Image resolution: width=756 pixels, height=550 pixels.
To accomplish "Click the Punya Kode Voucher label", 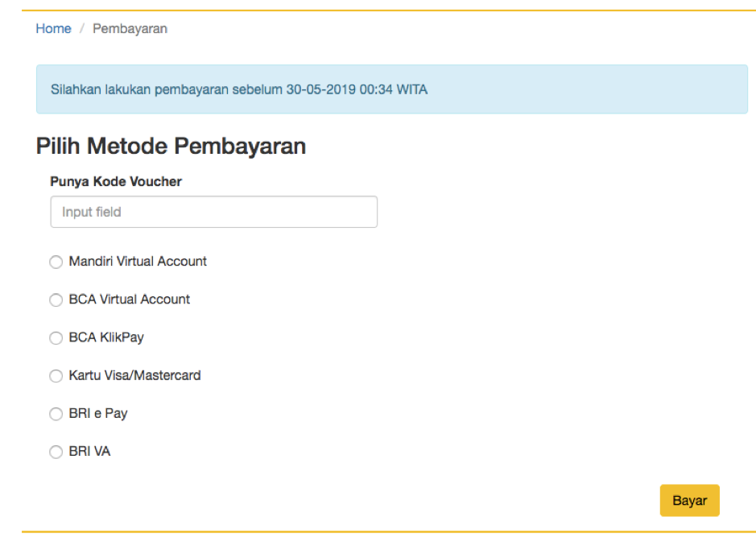I will pyautogui.click(x=116, y=182).
